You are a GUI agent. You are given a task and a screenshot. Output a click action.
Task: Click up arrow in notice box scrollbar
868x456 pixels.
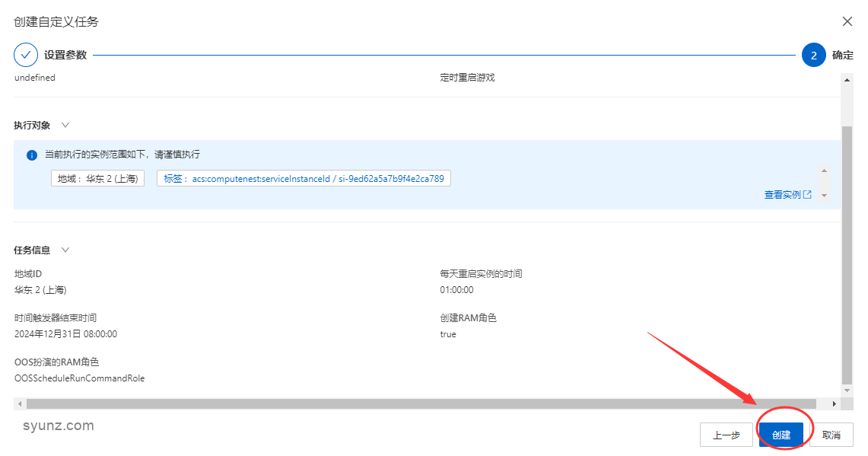click(x=825, y=171)
